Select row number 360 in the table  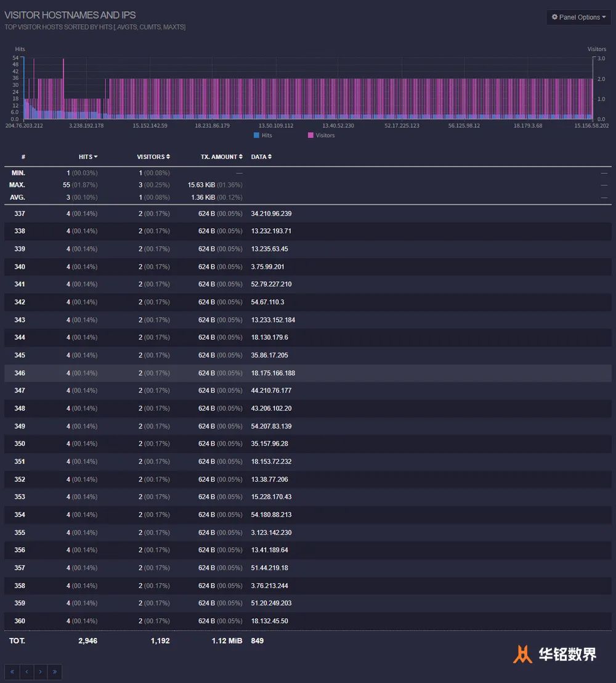20,621
